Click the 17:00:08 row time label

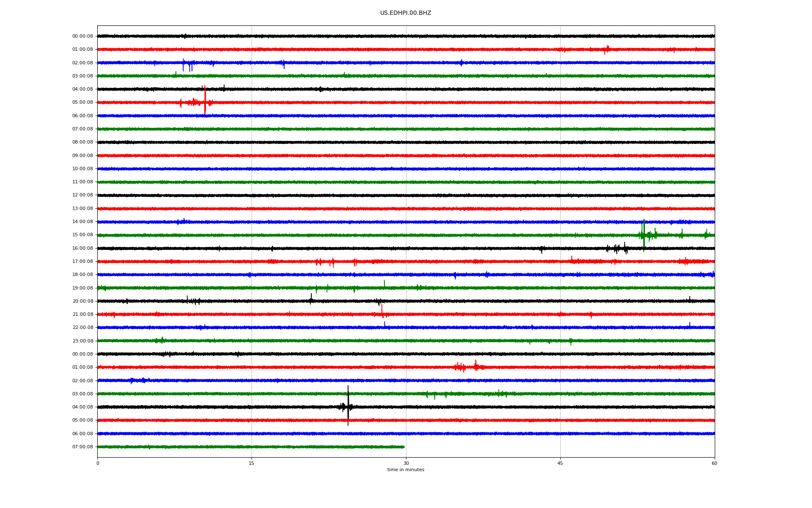82,262
